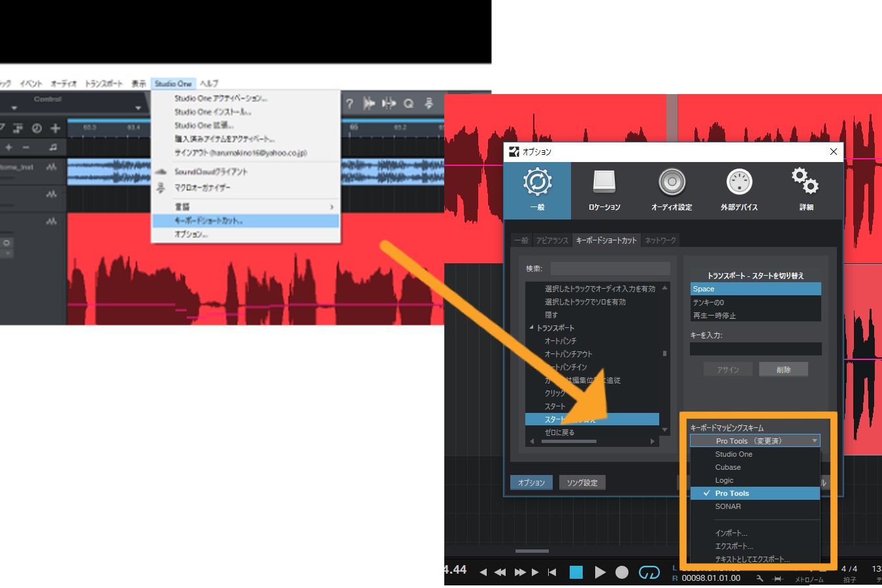Switch to the アピアランス tab
882x588 pixels.
[552, 240]
